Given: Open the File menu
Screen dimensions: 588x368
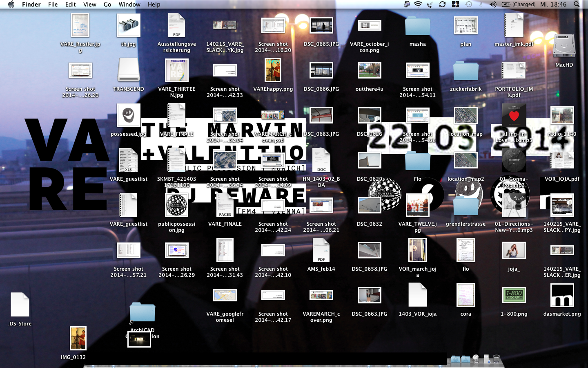Looking at the screenshot, I should point(53,4).
